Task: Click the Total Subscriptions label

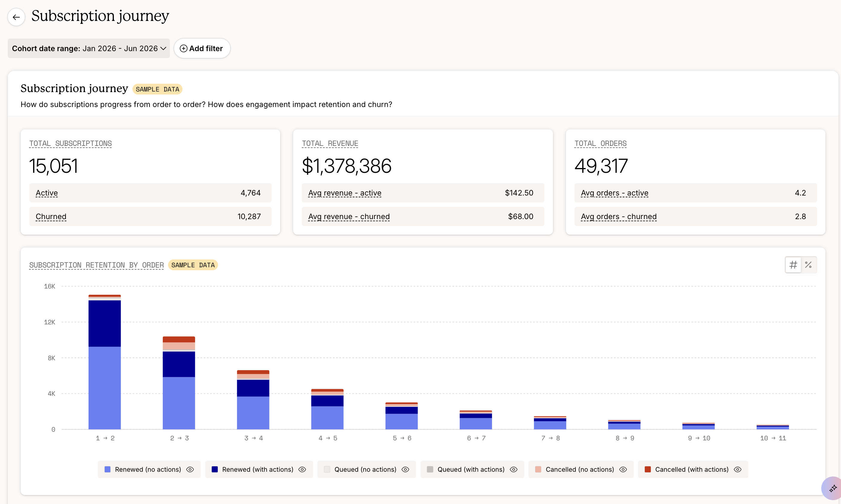Action: 70,144
